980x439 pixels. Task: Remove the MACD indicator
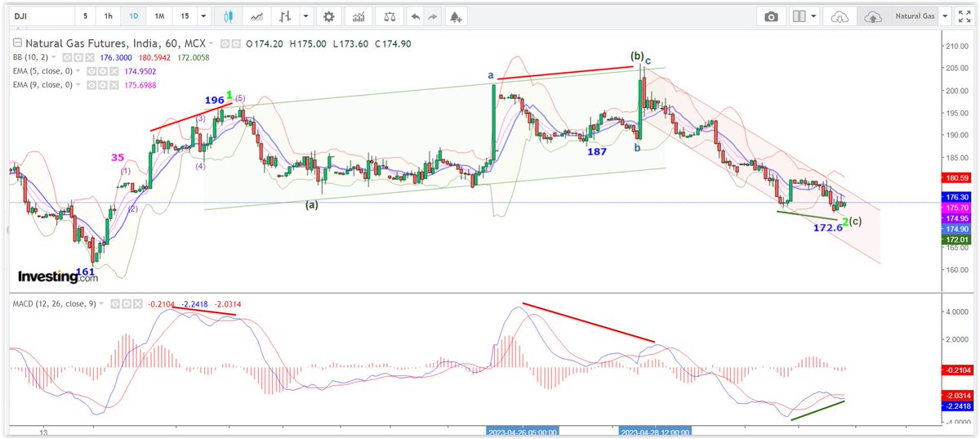pyautogui.click(x=138, y=304)
